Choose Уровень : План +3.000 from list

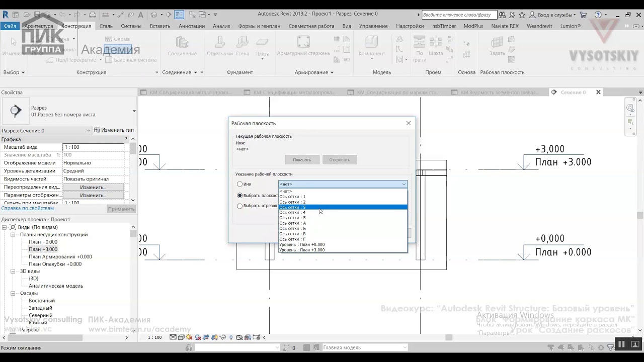click(343, 250)
